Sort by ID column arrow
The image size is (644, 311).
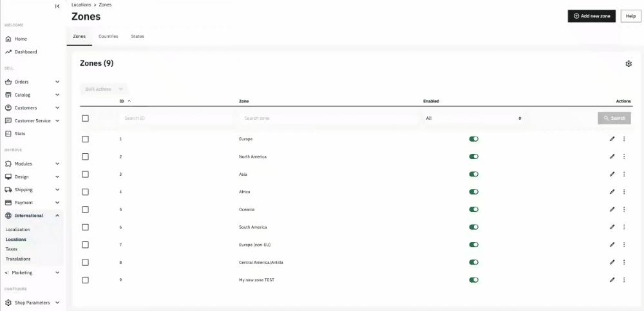click(x=129, y=101)
